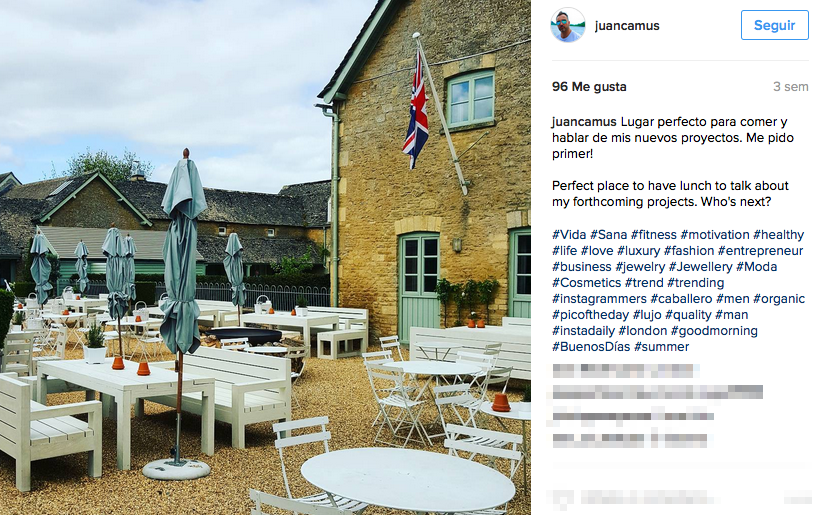This screenshot has height=515, width=824.
Task: Click the Seguir follow button
Action: point(775,25)
